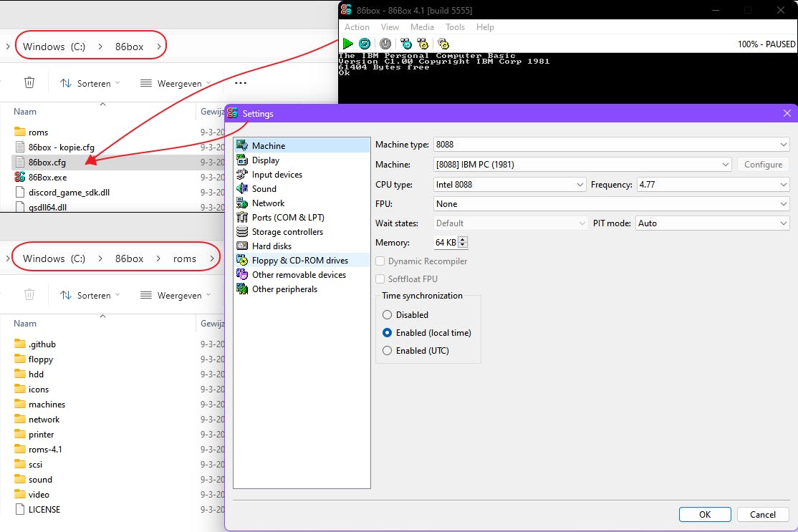Click Windows (C:) breadcrumb in the 86box folder window

(x=54, y=47)
